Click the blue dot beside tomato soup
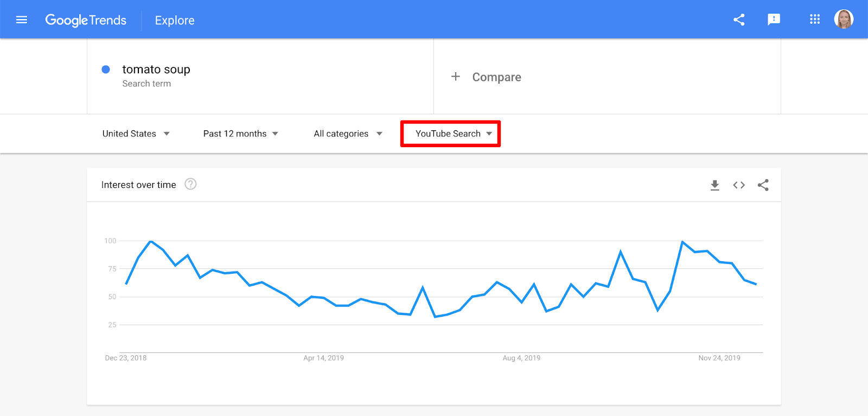The width and height of the screenshot is (868, 416). (x=106, y=70)
